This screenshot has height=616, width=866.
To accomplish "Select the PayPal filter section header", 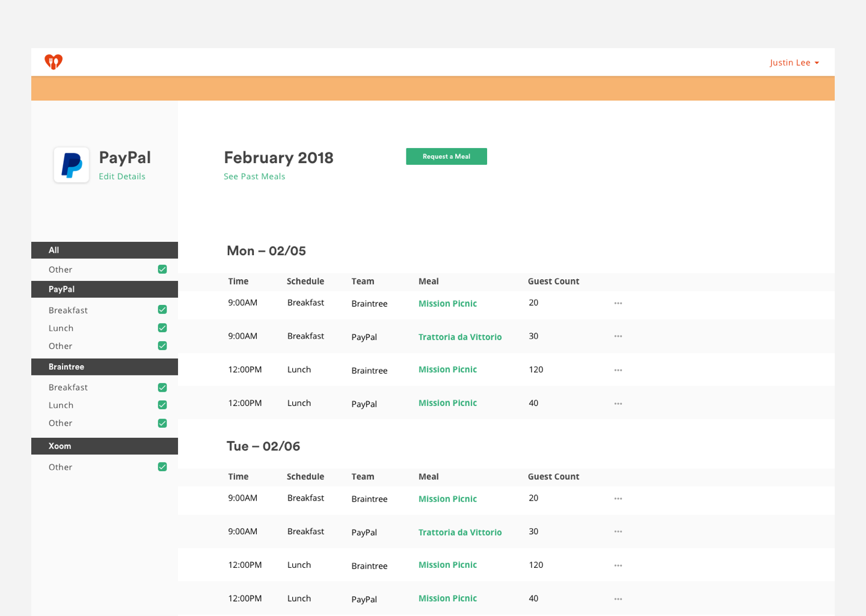I will (x=105, y=289).
